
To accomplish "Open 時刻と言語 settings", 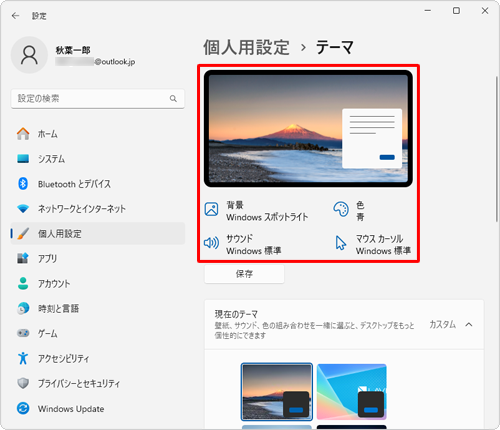I will point(98,308).
